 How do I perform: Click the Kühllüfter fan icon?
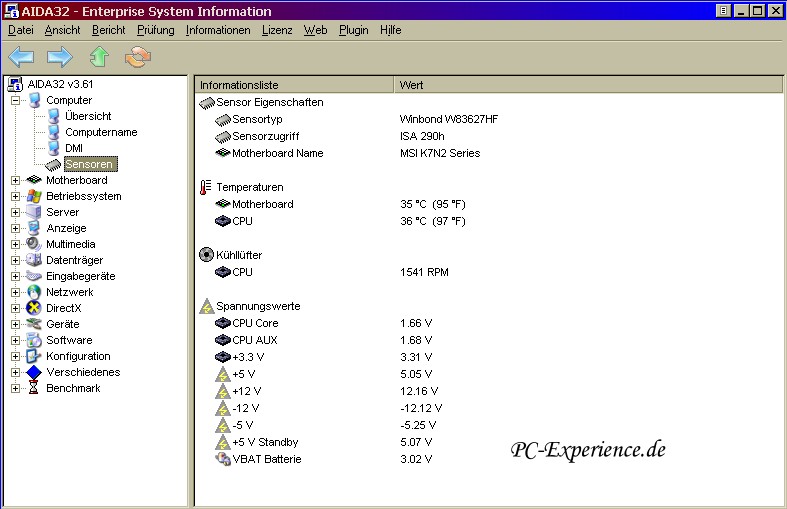pyautogui.click(x=206, y=255)
